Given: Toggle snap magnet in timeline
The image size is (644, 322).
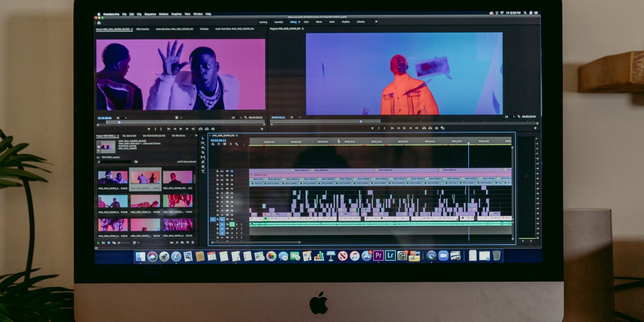Looking at the screenshot, I should [219, 145].
